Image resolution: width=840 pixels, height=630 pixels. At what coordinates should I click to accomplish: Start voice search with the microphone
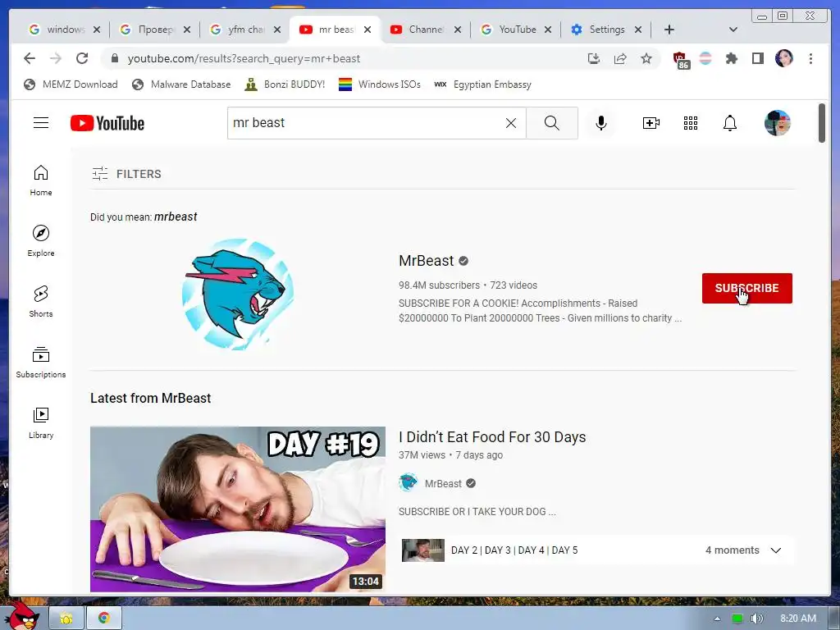(601, 123)
